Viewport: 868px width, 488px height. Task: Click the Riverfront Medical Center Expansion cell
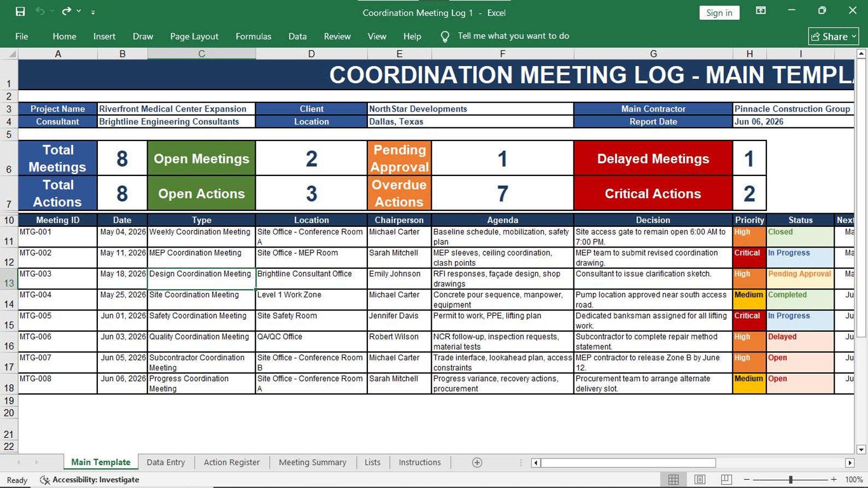pyautogui.click(x=176, y=109)
